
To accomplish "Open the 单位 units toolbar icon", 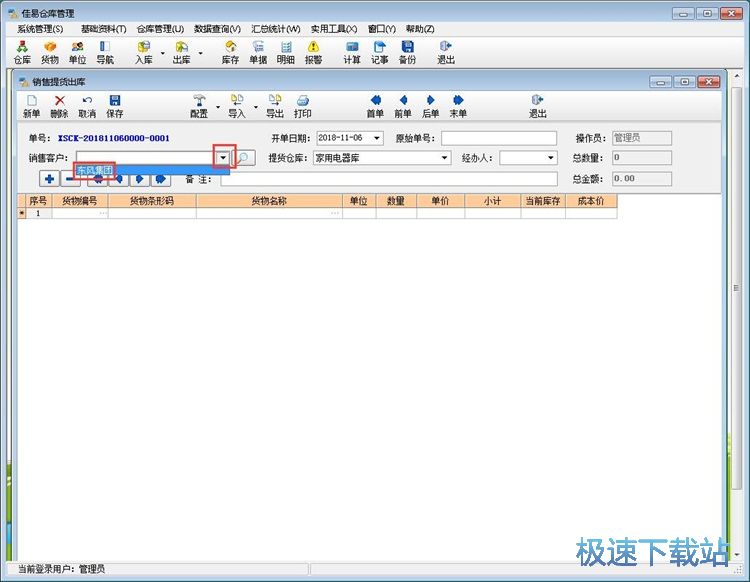I will click(77, 52).
